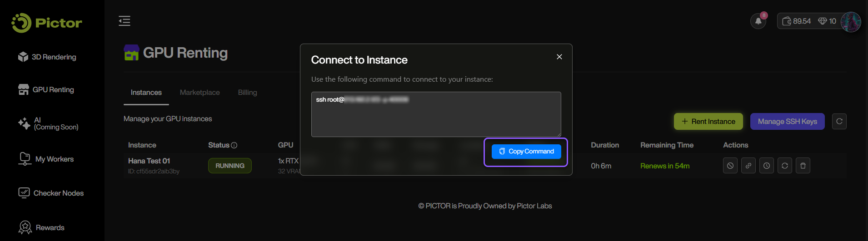
Task: Delete the instance with trash icon
Action: coord(803,166)
